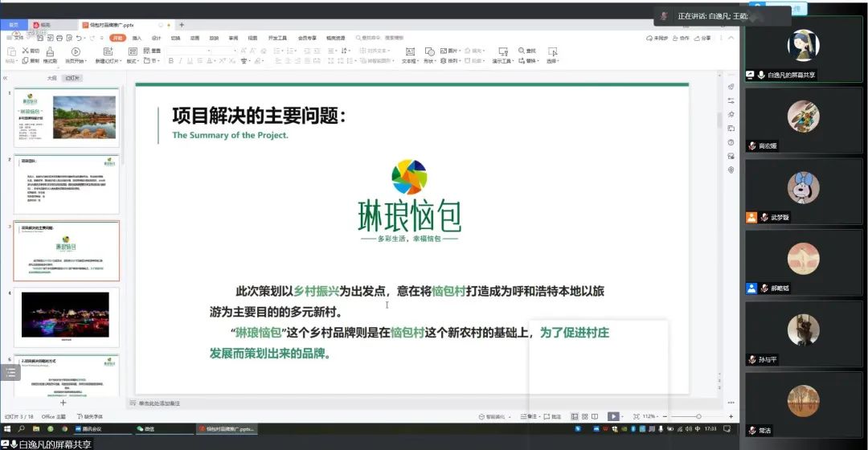Toggle the Notes (备注) pane in status bar

click(x=529, y=416)
